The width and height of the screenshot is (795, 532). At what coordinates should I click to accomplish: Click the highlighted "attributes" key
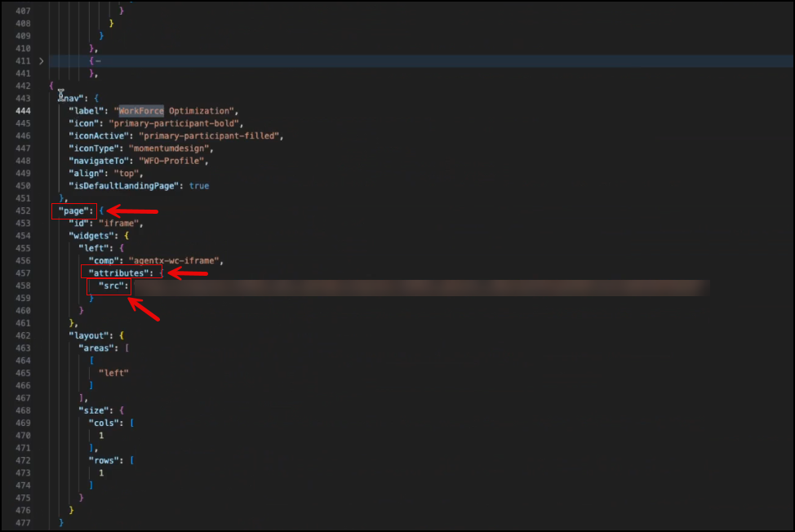tap(119, 273)
